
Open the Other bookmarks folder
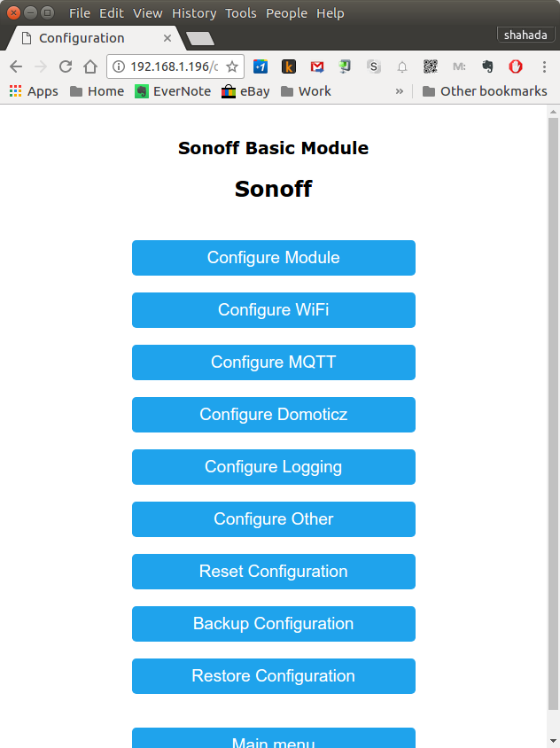tap(485, 91)
